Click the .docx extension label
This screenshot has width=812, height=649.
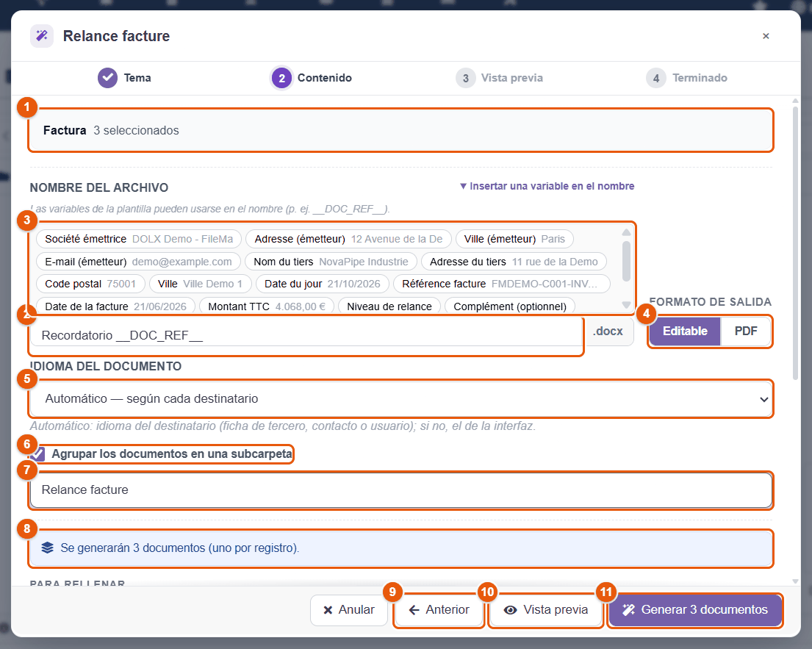coord(608,331)
